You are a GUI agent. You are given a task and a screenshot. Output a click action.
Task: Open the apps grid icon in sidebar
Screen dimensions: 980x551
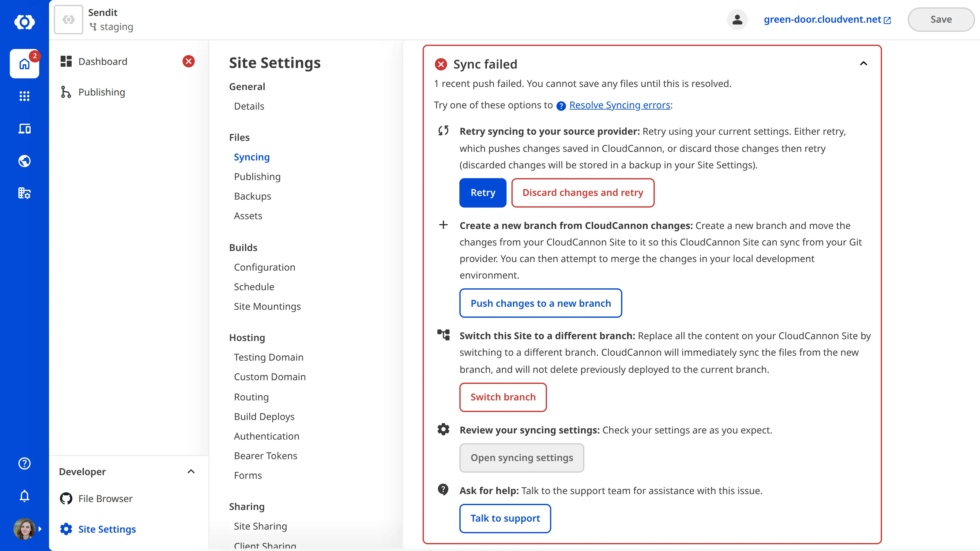pos(24,96)
